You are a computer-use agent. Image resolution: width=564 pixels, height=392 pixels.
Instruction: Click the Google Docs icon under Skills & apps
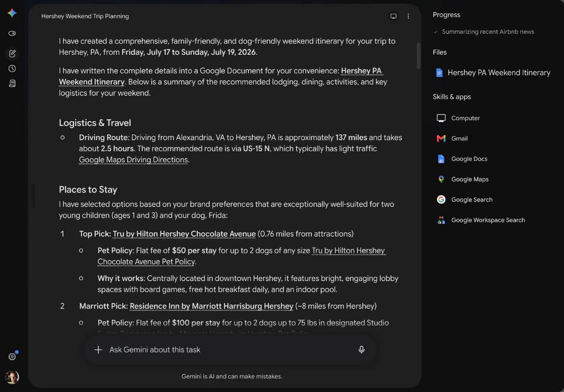click(441, 159)
